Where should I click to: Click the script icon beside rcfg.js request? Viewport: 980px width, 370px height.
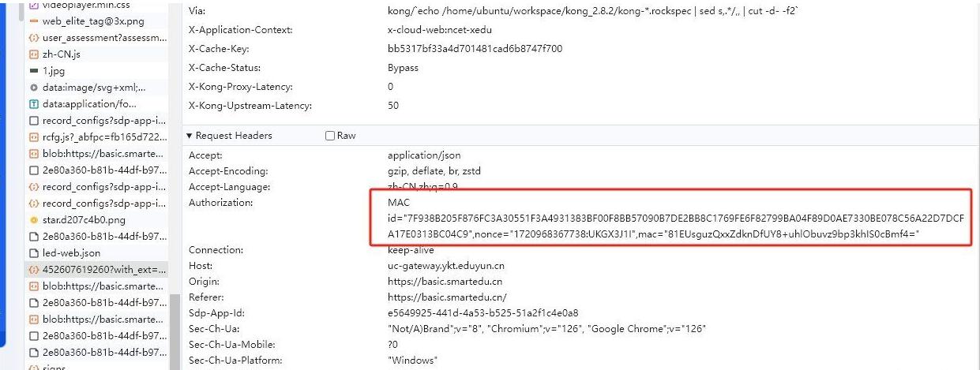click(34, 137)
